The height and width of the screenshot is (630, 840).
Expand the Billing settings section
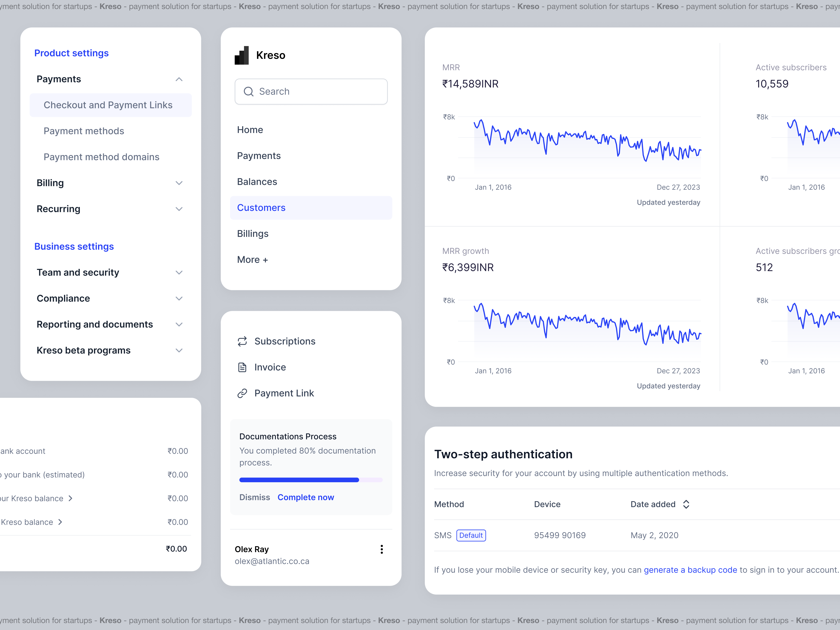tap(179, 183)
